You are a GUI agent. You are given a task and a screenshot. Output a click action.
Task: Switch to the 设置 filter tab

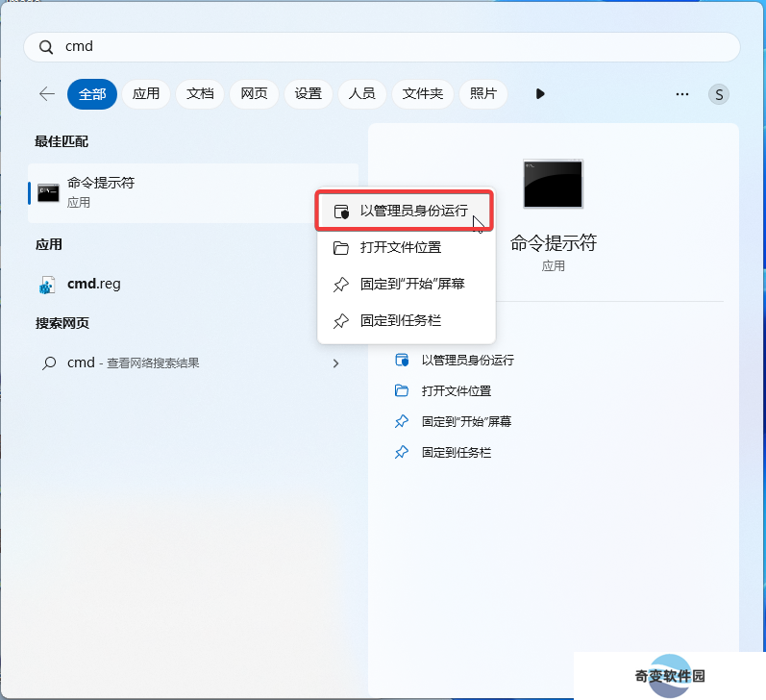(309, 94)
